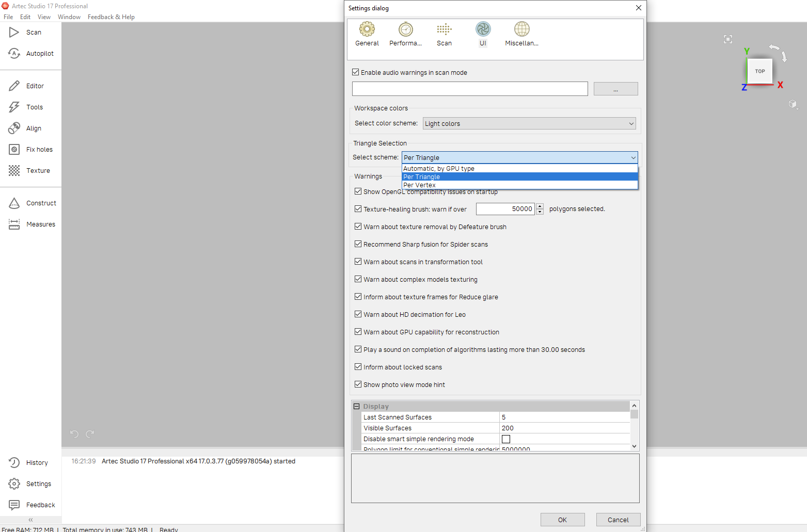Launch Autopilot from the sidebar

[31, 54]
